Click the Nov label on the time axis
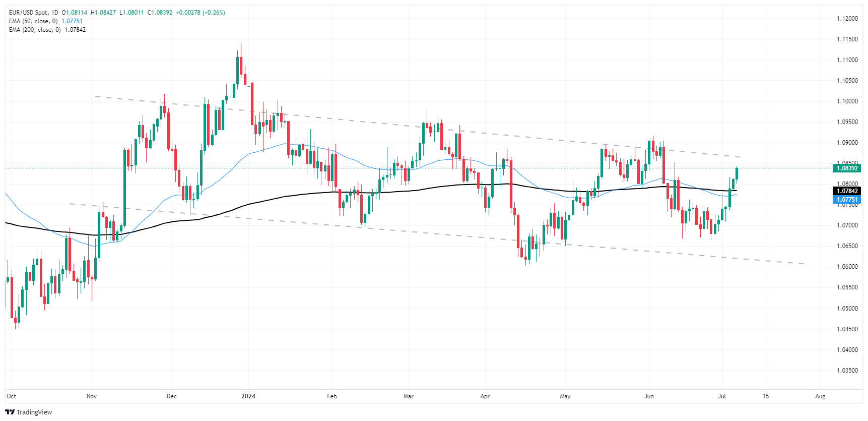 92,396
